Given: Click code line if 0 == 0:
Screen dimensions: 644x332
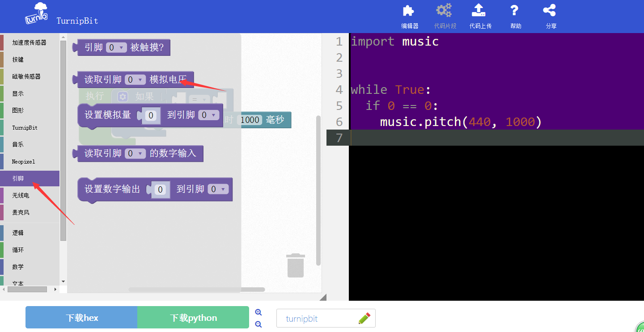Looking at the screenshot, I should tap(402, 106).
